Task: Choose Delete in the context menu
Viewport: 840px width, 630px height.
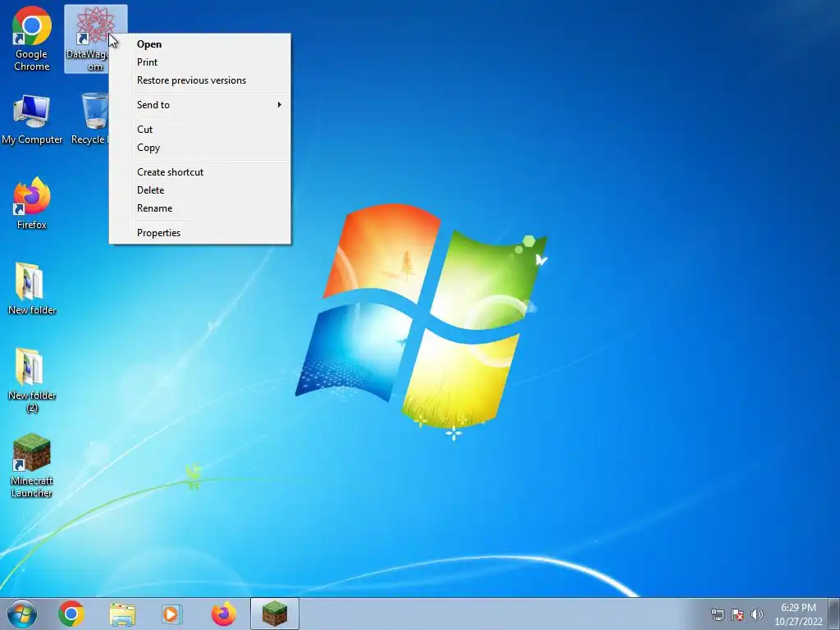Action: [x=200, y=190]
